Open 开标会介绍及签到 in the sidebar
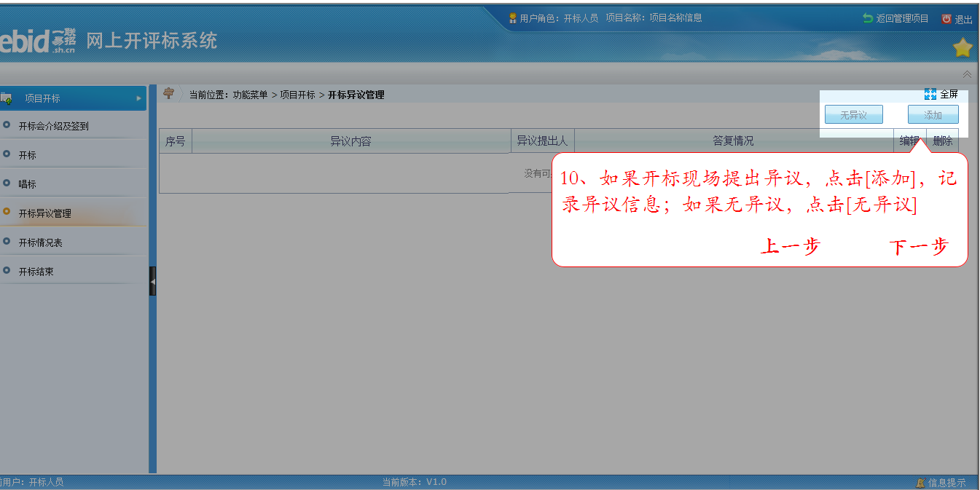The image size is (980, 490). tap(53, 126)
